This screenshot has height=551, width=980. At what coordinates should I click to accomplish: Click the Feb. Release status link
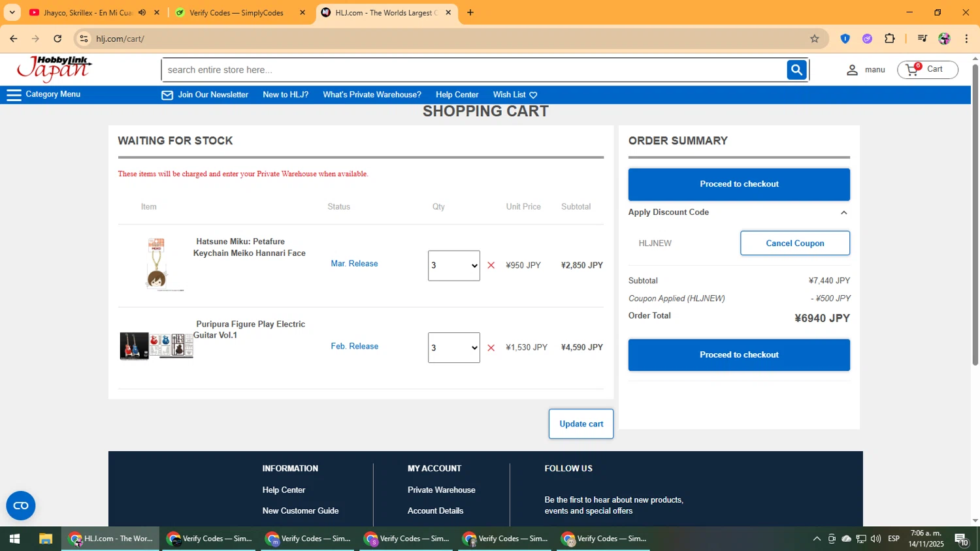[x=354, y=347]
